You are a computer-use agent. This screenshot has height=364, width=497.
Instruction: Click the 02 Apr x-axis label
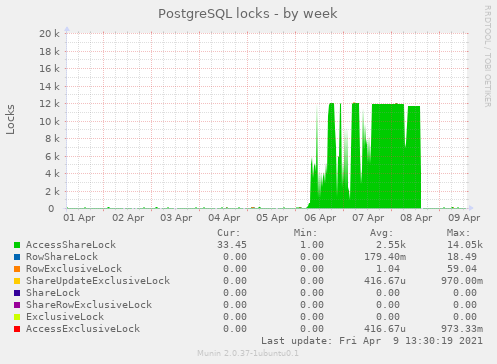pyautogui.click(x=128, y=218)
